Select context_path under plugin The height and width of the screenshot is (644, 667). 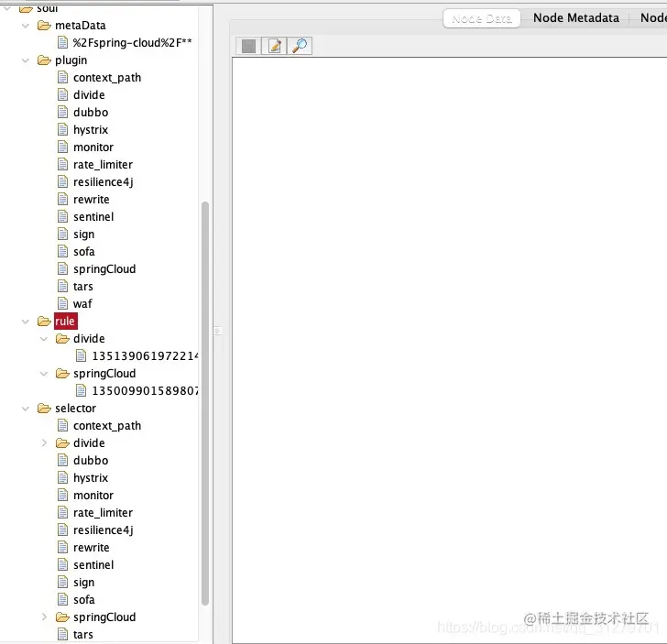point(107,78)
